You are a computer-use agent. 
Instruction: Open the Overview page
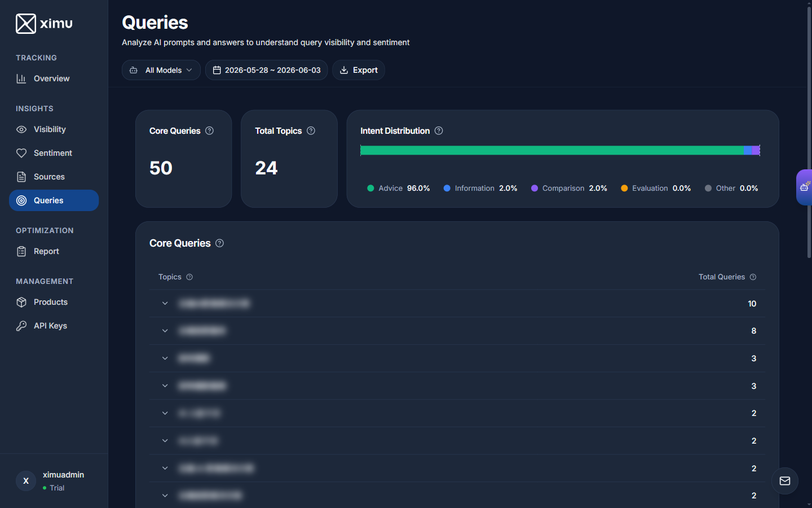click(54, 78)
